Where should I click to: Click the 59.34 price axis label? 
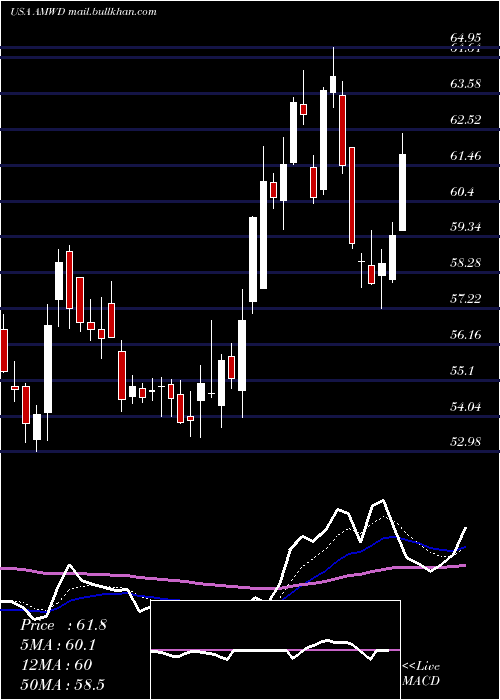[466, 227]
